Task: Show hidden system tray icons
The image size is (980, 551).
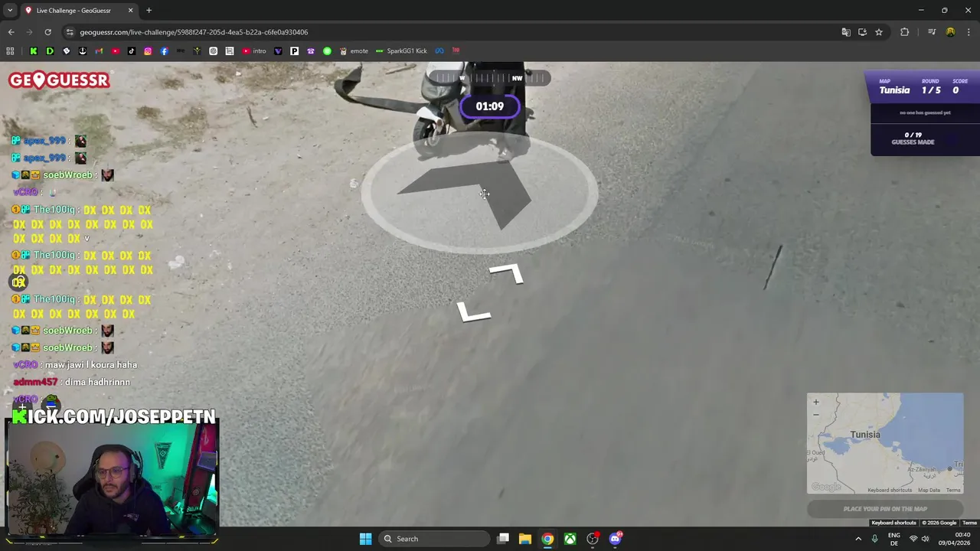Action: pyautogui.click(x=857, y=539)
